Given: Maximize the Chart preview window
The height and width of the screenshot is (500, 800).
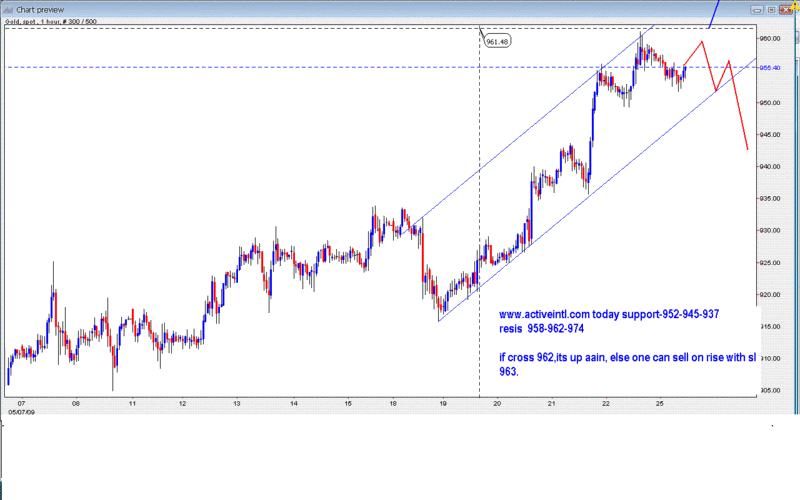Looking at the screenshot, I should coord(771,10).
